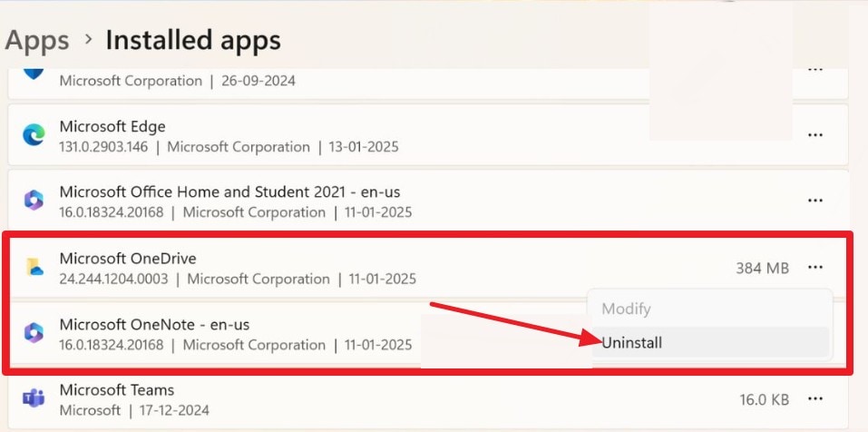Click Edge version 131.0.2903.146 text
Image resolution: width=868 pixels, height=432 pixels.
point(103,147)
